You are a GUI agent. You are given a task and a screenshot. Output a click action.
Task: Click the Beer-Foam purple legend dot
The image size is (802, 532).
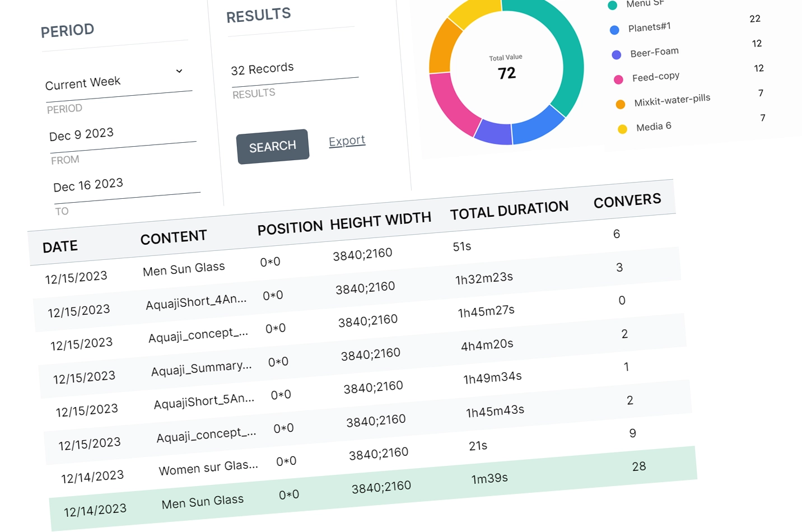[x=617, y=55]
